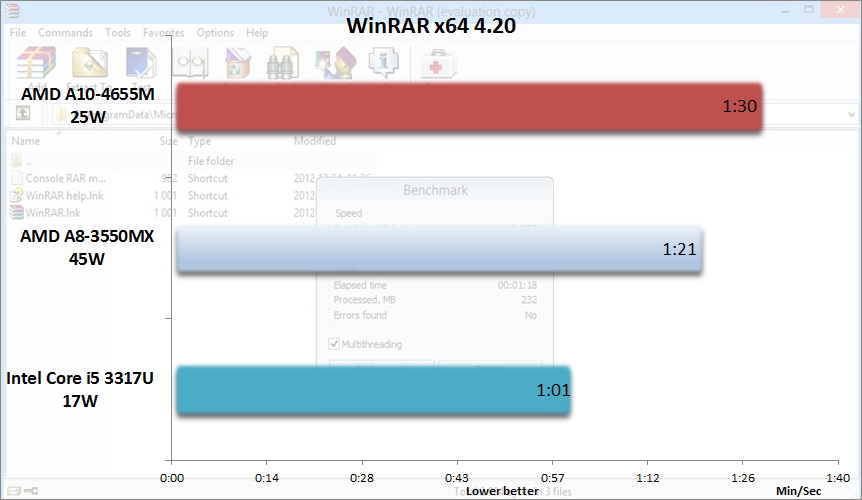Image resolution: width=862 pixels, height=500 pixels.
Task: Go up one folder with arrow icon
Action: 23,113
